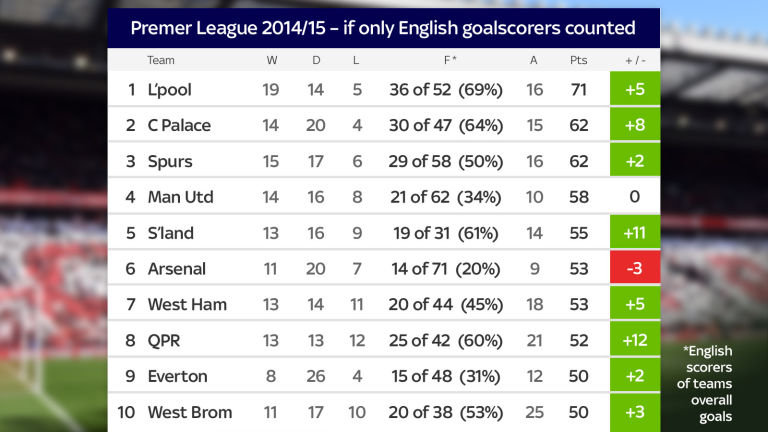Image resolution: width=768 pixels, height=432 pixels.
Task: Select the West Brom team name
Action: (x=189, y=412)
